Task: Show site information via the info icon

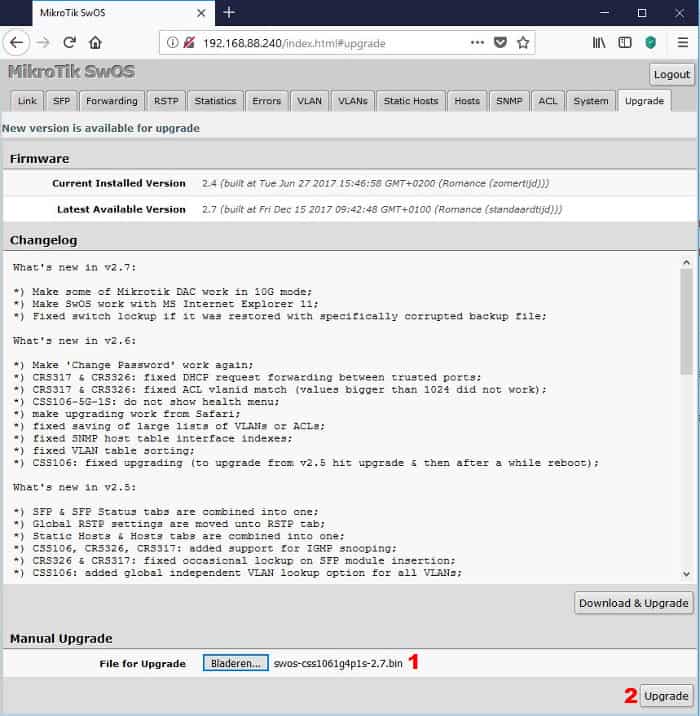Action: pos(172,43)
